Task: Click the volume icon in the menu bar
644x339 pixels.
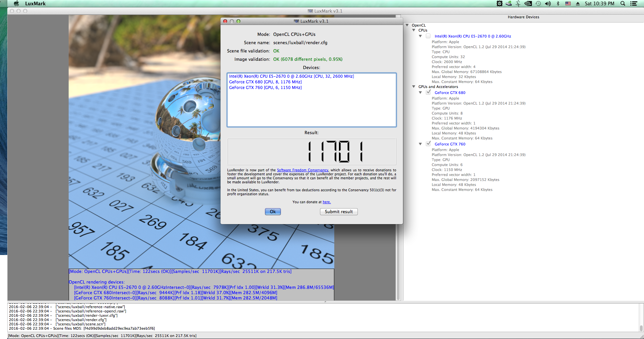Action: click(548, 4)
